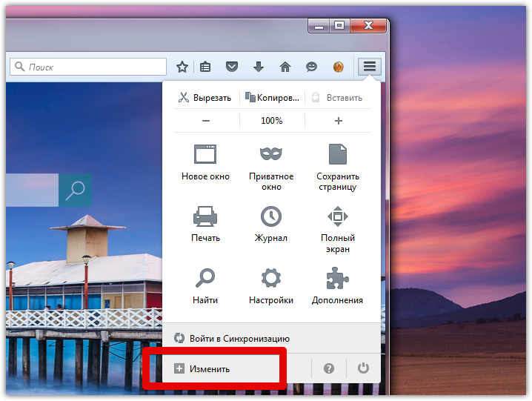Increase zoom with the plus button
This screenshot has height=401, width=532.
click(339, 121)
